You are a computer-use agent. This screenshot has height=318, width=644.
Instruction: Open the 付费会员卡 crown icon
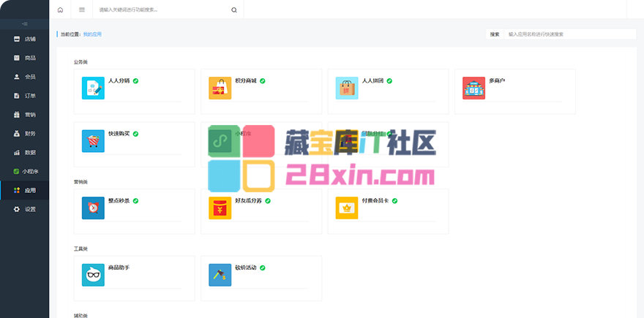tap(347, 208)
